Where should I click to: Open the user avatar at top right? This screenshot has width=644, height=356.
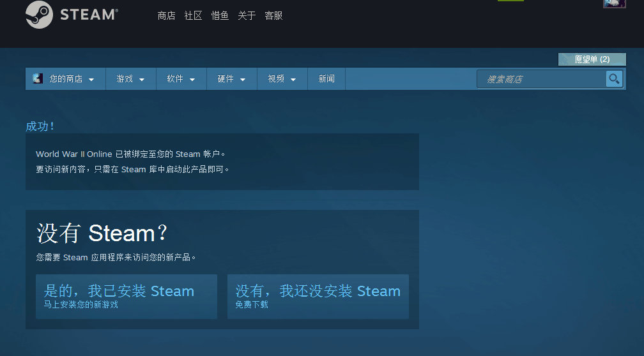pos(614,4)
